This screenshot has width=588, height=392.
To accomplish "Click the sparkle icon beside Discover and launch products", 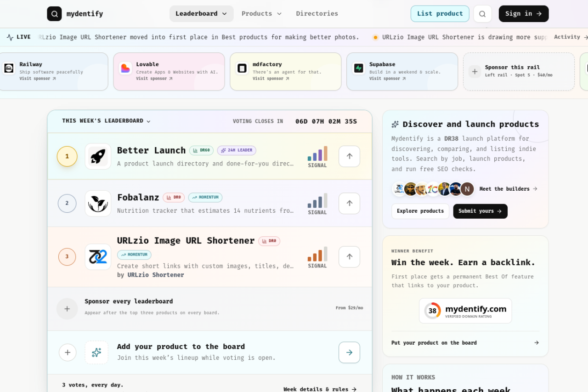I will tap(395, 124).
